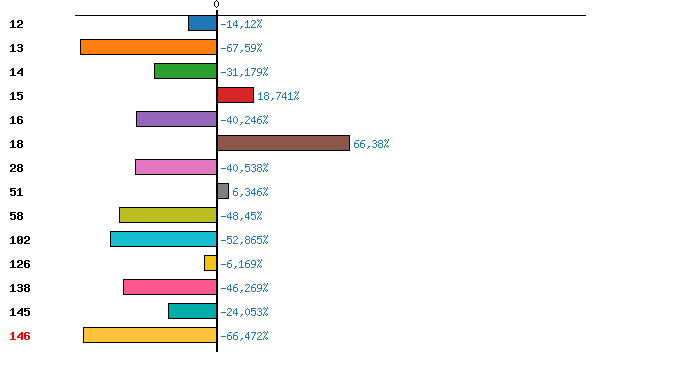
Task: Select the brown bar for row 18
Action: click(x=283, y=143)
